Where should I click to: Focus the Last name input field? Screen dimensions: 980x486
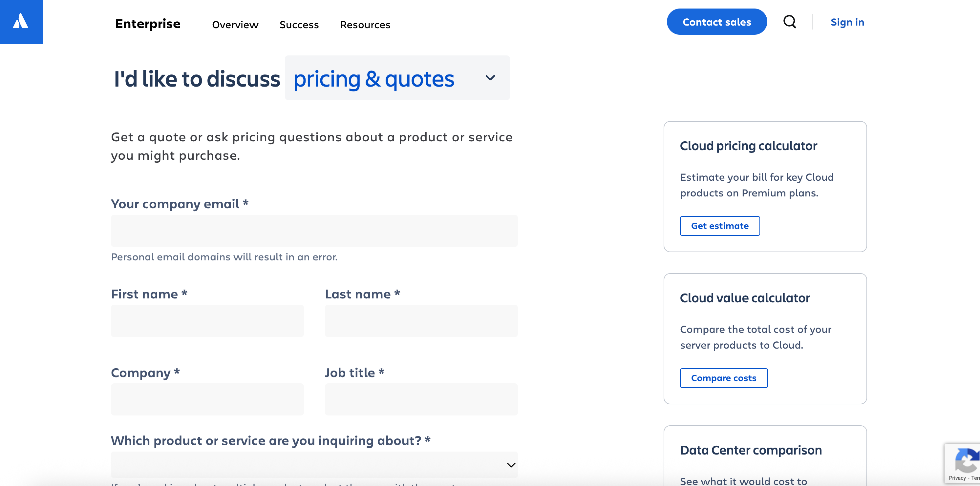tap(421, 320)
